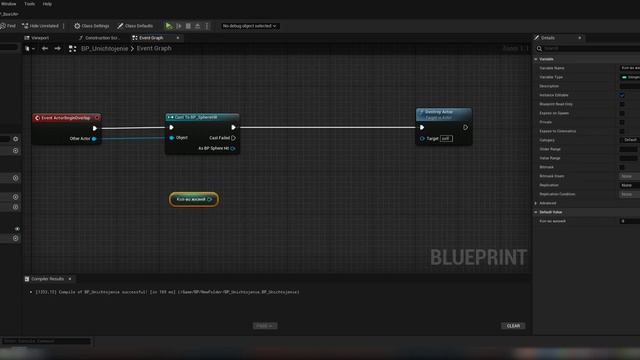Screen dimensions: 640x360
Task: Toggle Hide Unrelated nodes
Action: [40, 26]
